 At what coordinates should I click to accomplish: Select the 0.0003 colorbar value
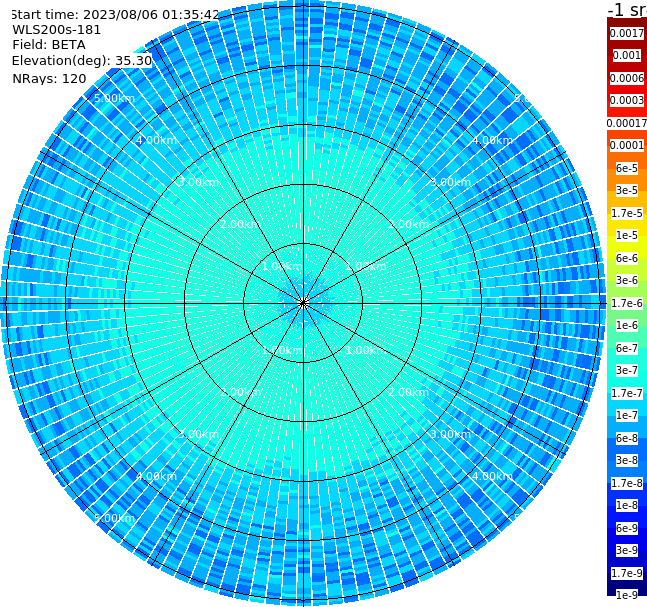pos(627,100)
